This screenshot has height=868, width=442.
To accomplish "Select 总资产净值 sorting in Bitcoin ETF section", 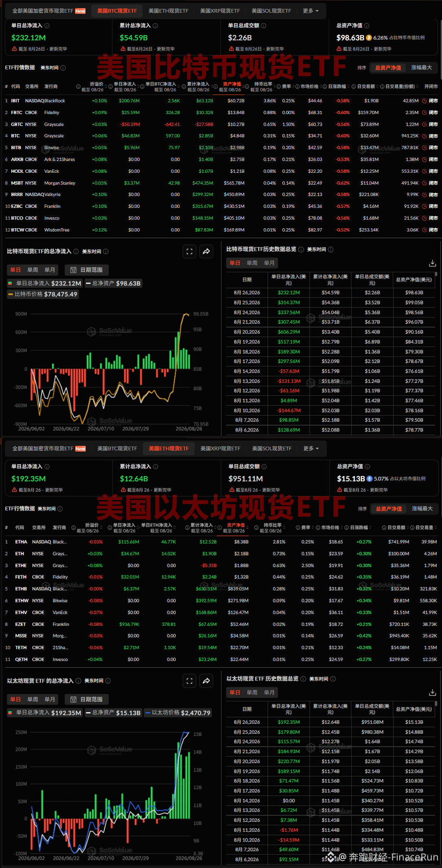I will 388,68.
